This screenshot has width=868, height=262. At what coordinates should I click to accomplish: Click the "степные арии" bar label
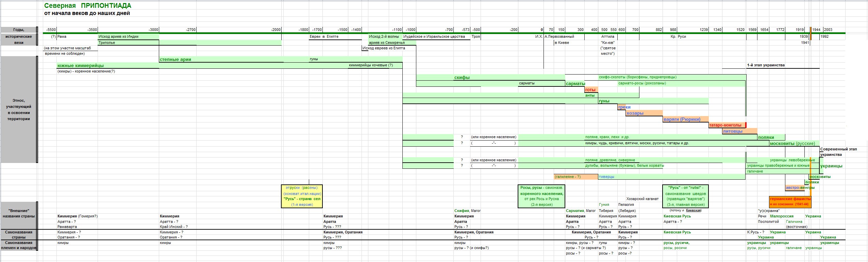tap(176, 59)
